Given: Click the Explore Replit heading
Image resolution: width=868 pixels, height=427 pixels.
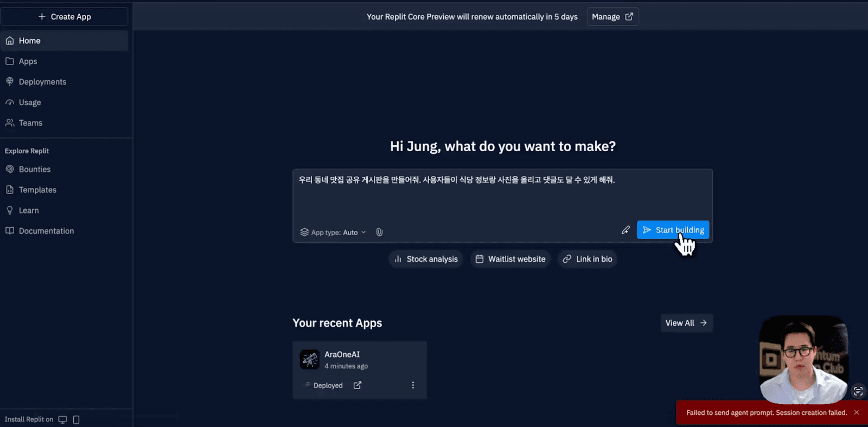Looking at the screenshot, I should [27, 151].
